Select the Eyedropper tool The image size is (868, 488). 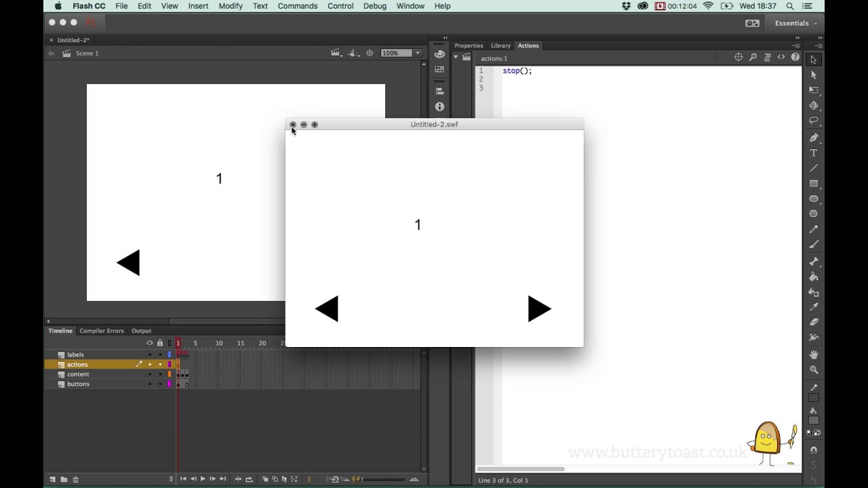814,307
